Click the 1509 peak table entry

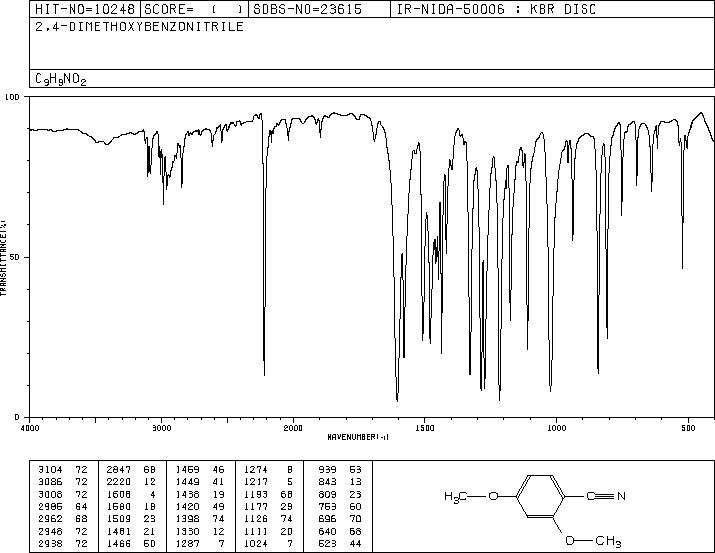tap(131, 519)
